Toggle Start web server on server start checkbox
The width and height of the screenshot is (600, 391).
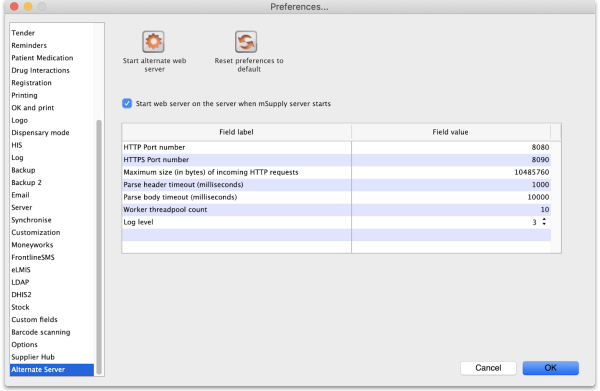tap(127, 104)
